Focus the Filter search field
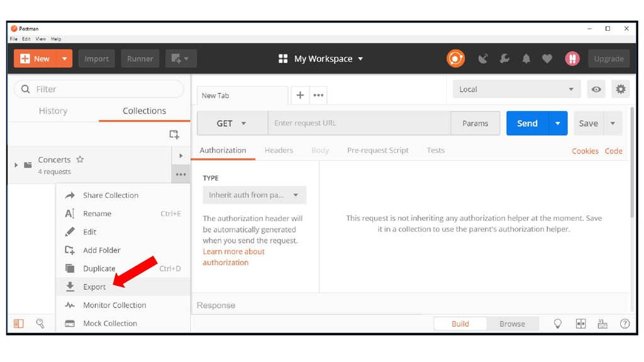The height and width of the screenshot is (362, 644). pos(99,89)
